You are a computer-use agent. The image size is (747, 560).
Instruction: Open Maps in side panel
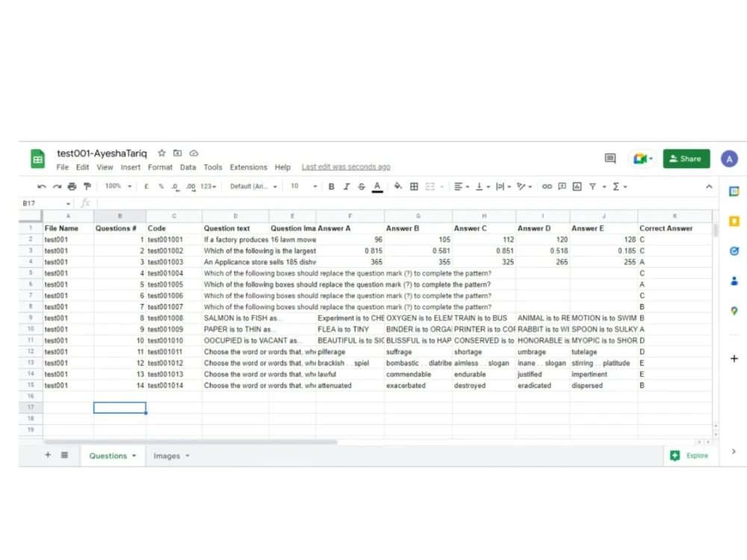(734, 311)
